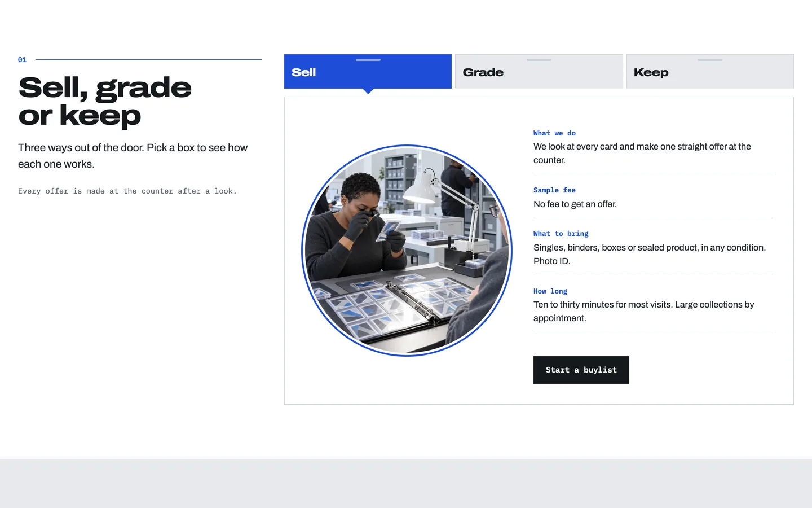The width and height of the screenshot is (812, 508).
Task: Click the 'What to bring' label
Action: (561, 234)
